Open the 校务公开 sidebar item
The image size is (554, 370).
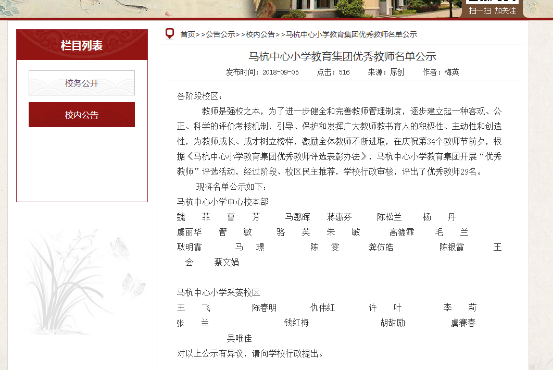[x=82, y=83]
